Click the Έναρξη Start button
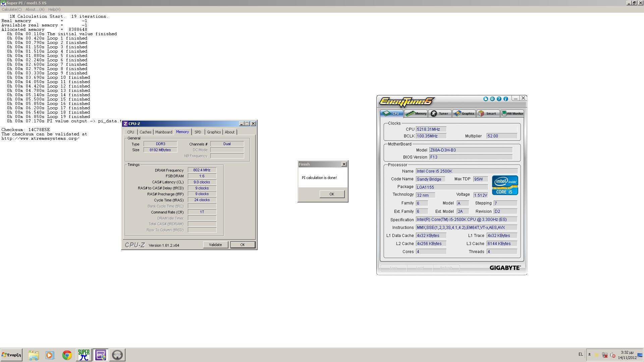Viewport: 644px width, 362px height. coord(11,355)
